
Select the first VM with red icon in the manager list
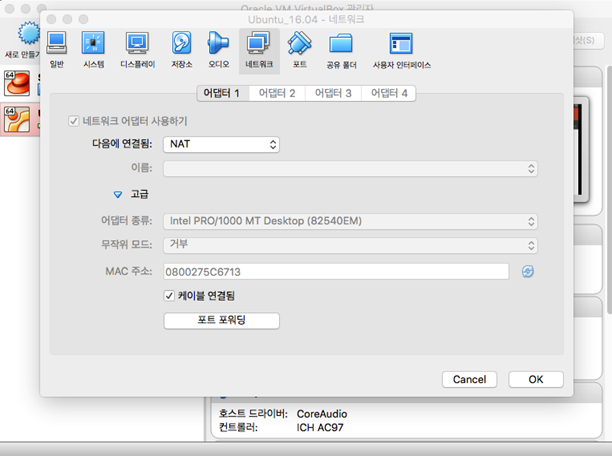[x=17, y=83]
